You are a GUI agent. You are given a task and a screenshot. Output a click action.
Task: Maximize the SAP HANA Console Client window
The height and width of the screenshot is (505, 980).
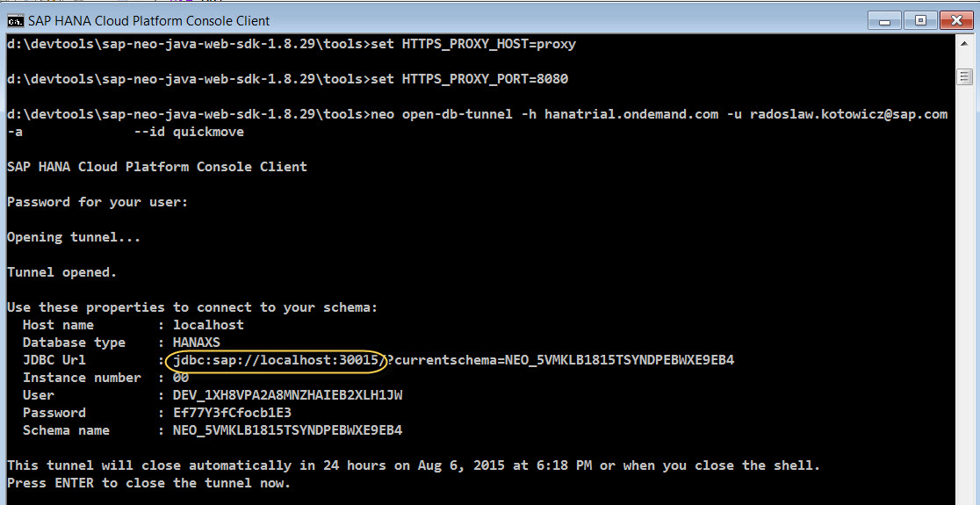pos(920,20)
